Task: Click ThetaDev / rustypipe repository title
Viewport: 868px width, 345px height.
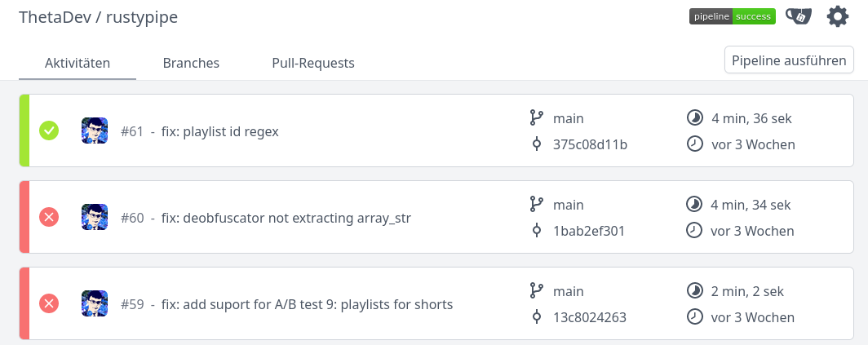Action: point(99,17)
